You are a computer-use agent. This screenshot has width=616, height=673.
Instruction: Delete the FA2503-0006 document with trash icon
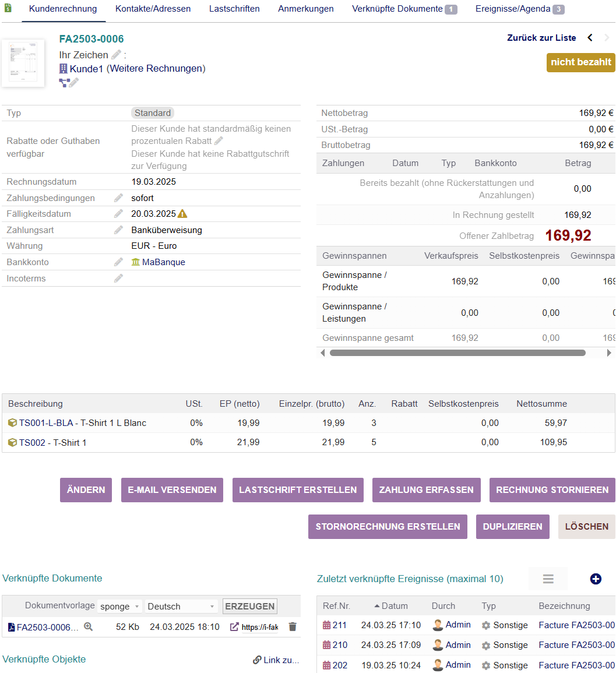(293, 627)
